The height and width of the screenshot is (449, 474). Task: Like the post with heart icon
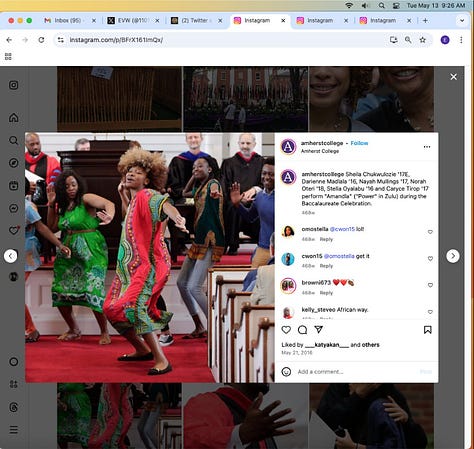[x=286, y=330]
